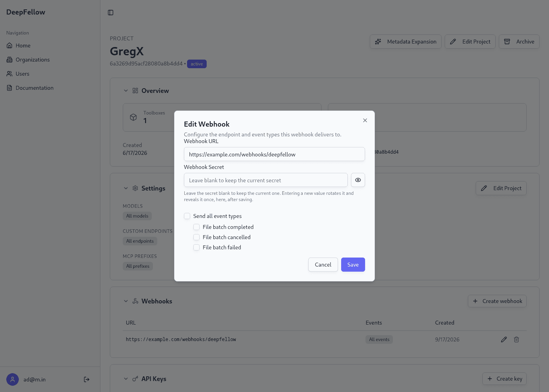549x392 pixels.
Task: Click the All events badge
Action: click(379, 339)
